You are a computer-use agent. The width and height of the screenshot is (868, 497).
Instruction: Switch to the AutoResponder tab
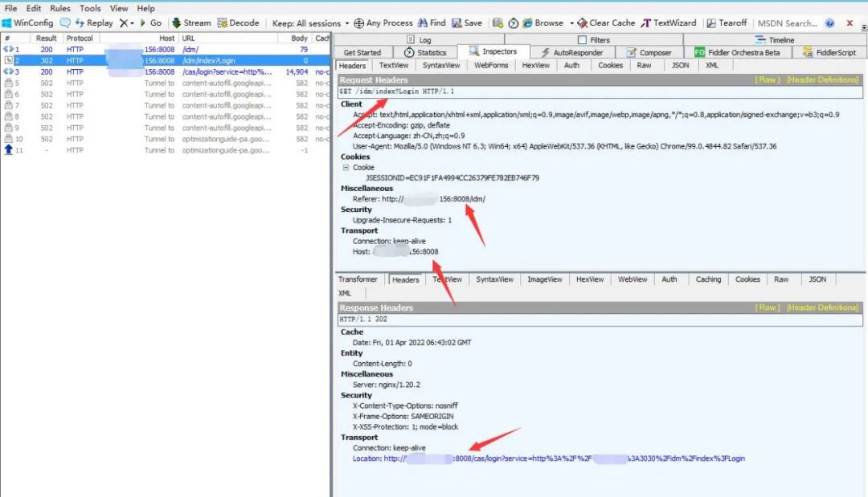tap(572, 52)
